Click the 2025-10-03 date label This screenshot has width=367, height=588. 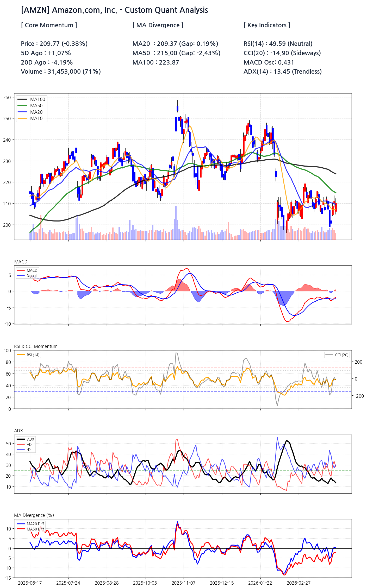145,583
